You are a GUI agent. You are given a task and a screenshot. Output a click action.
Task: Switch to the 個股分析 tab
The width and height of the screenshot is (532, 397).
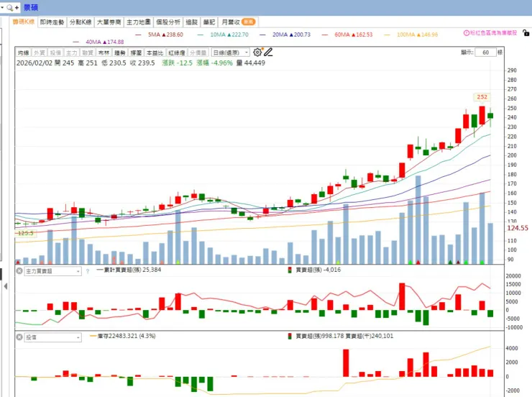[168, 22]
